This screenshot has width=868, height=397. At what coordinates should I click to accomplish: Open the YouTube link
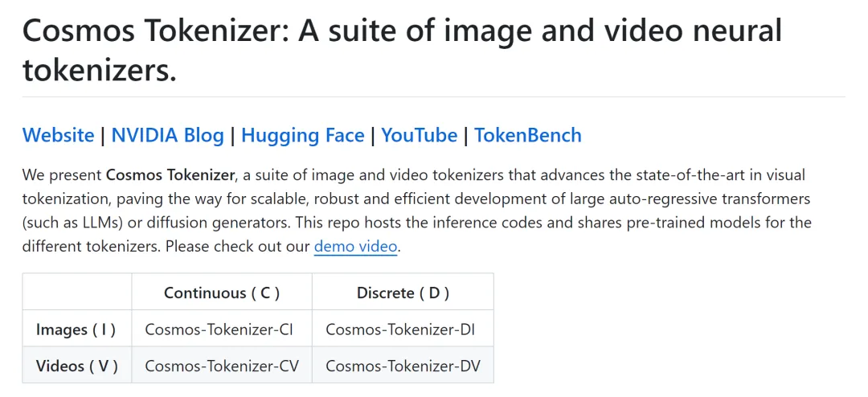click(419, 135)
